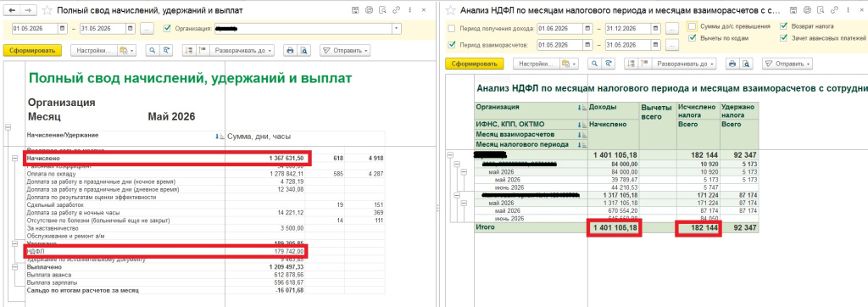Enable Суммы до/с превышения checkbox

click(x=692, y=26)
